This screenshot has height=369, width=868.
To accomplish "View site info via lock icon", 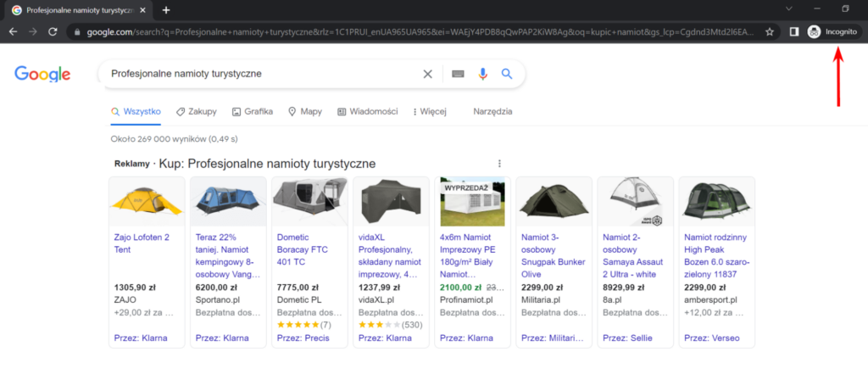I will (77, 31).
